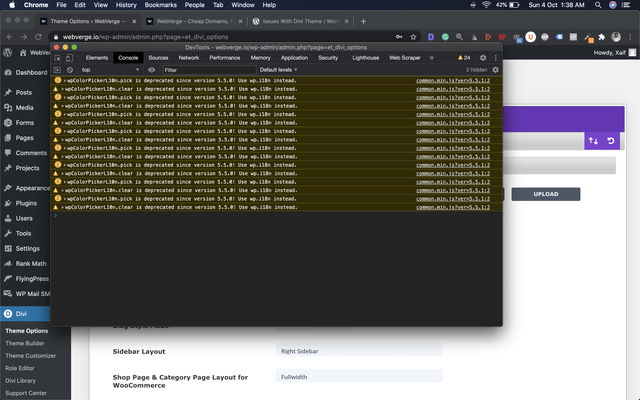Open console settings gear next to hidden count
The image size is (640, 400).
tap(496, 70)
